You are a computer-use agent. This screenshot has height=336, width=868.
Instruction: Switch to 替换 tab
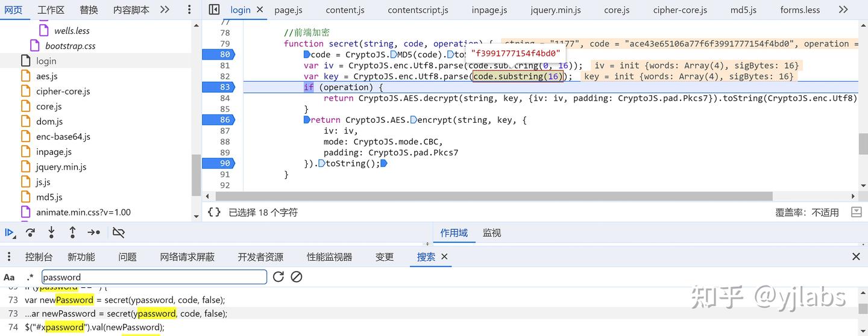pyautogui.click(x=89, y=10)
